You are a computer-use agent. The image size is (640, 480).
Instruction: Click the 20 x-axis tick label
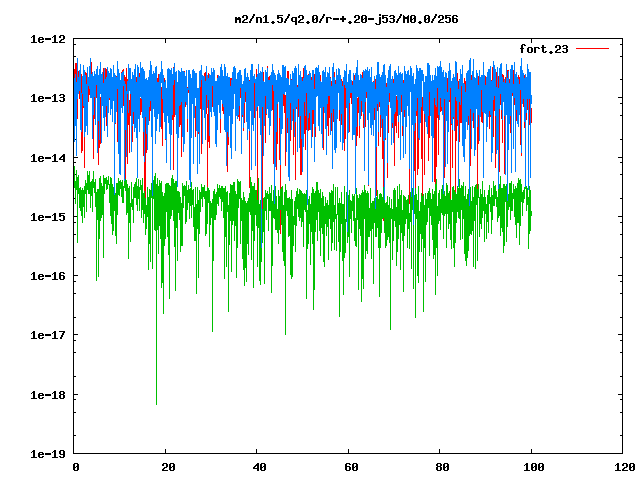[168, 467]
